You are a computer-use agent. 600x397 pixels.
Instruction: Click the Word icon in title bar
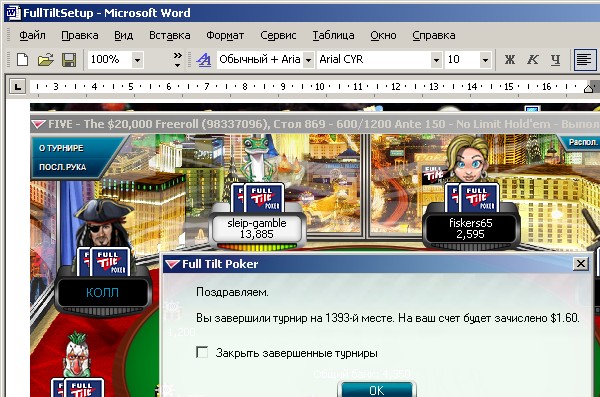pyautogui.click(x=13, y=13)
